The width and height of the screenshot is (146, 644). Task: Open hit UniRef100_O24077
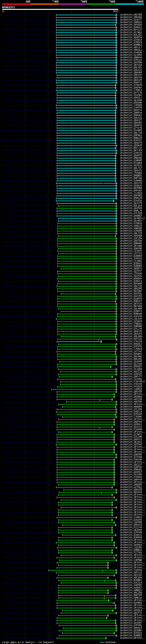point(131,20)
